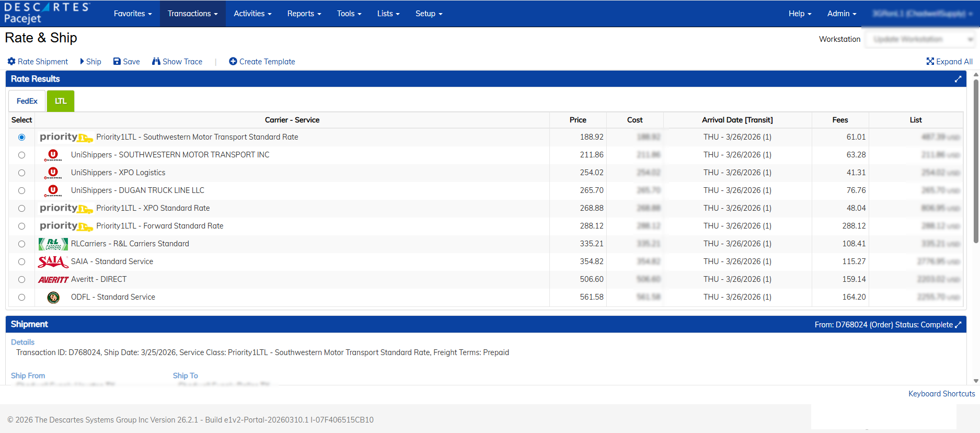980x433 pixels.
Task: Maximize the Shipment panel
Action: [x=958, y=325]
